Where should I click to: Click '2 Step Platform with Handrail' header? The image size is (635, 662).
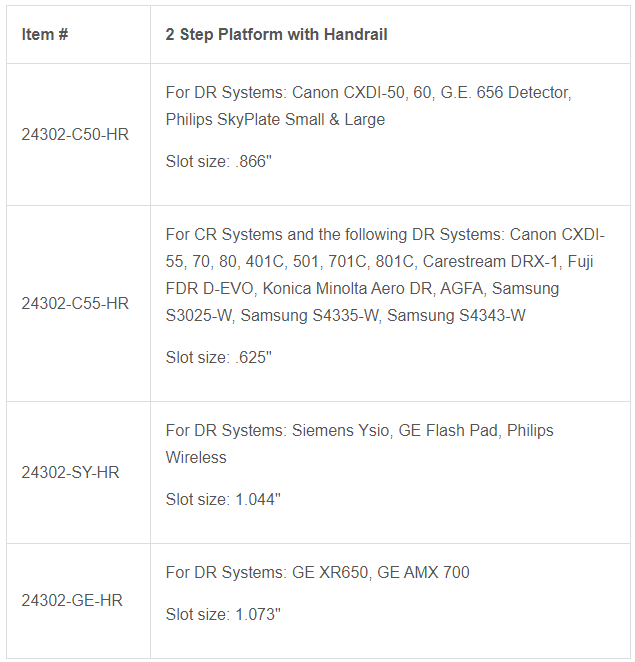pos(277,34)
